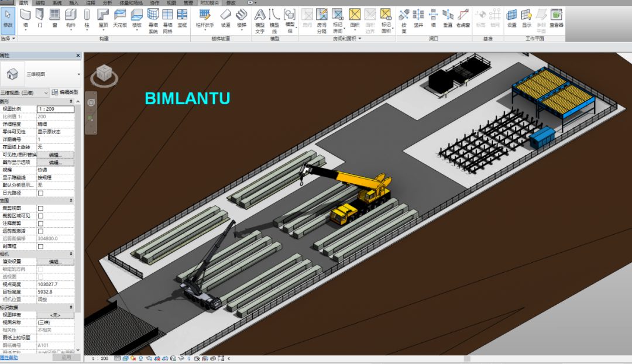The height and width of the screenshot is (364, 632).
Task: Choose the Curtain Grid (幕墙网格) tool
Action: pyautogui.click(x=168, y=21)
